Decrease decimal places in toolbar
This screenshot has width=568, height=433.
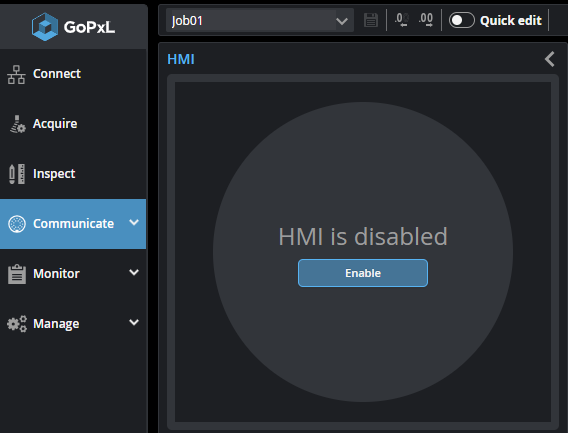pyautogui.click(x=402, y=20)
